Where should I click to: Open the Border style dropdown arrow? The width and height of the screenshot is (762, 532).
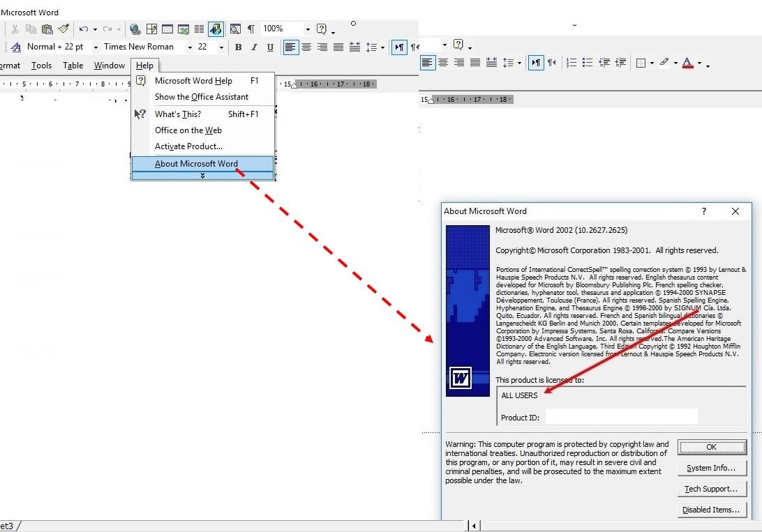coord(652,63)
